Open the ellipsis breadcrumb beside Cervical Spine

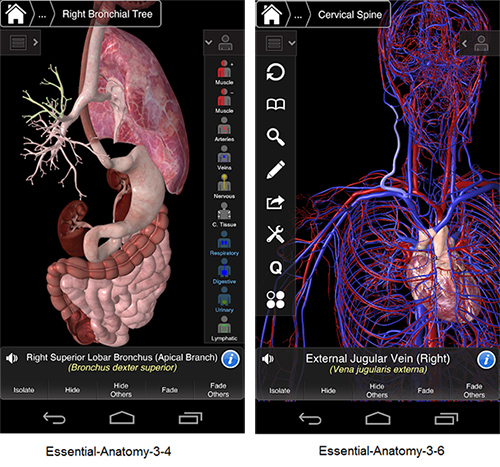[x=298, y=16]
